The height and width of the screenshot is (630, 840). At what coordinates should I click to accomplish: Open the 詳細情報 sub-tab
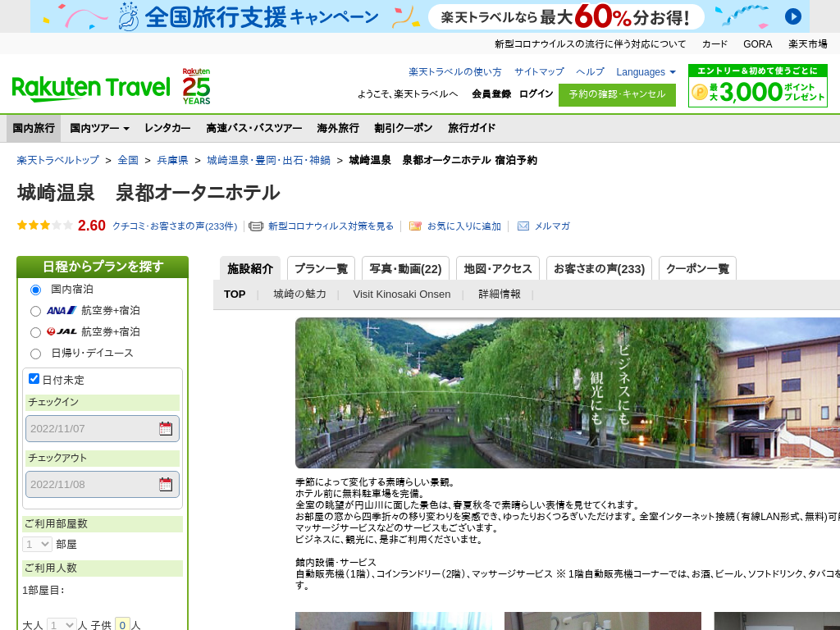tap(500, 294)
